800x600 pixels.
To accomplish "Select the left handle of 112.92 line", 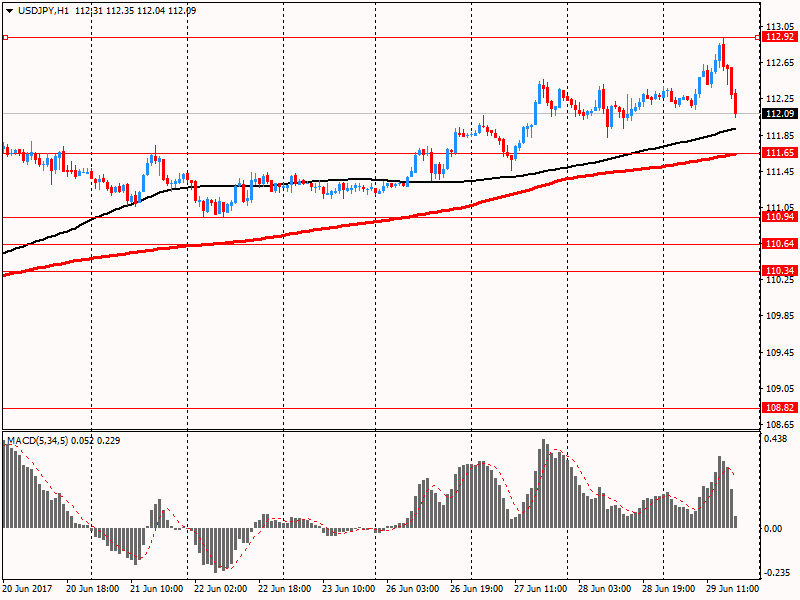I will pos(5,37).
